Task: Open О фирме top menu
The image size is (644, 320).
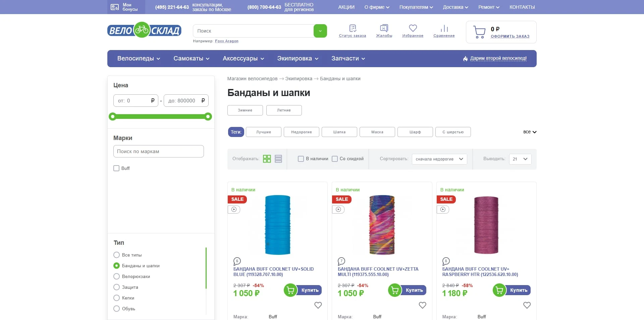Action: pyautogui.click(x=377, y=7)
